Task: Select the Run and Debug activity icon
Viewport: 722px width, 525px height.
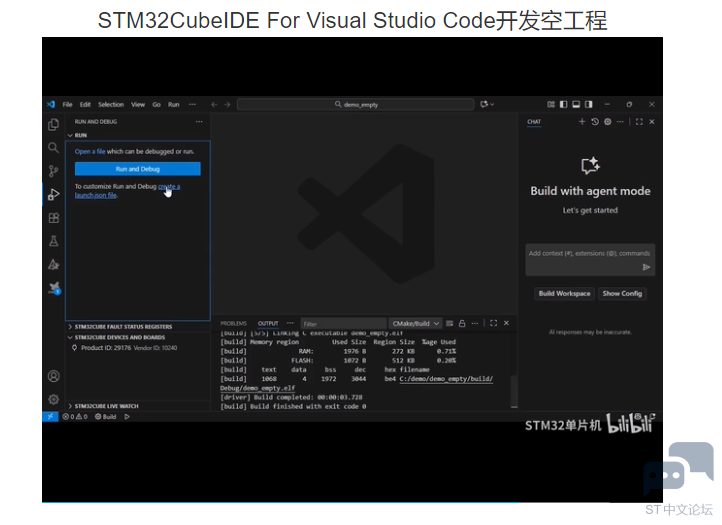Action: pyautogui.click(x=53, y=194)
